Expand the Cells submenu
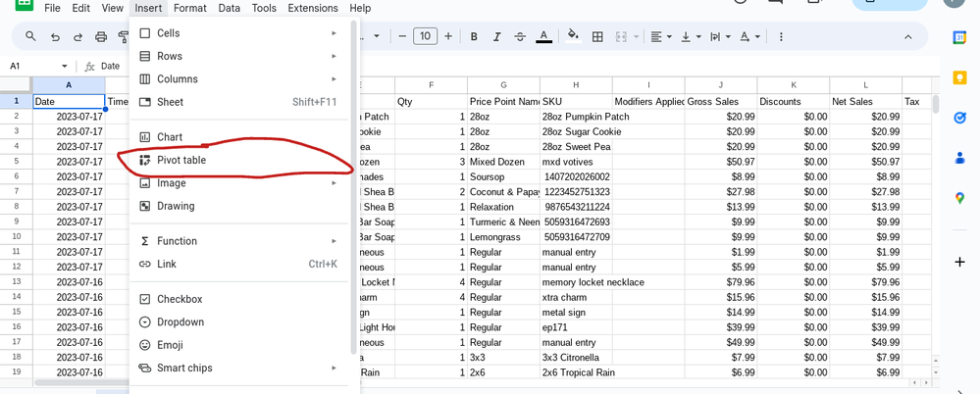Screen dimensions: 980x394 pos(334,33)
